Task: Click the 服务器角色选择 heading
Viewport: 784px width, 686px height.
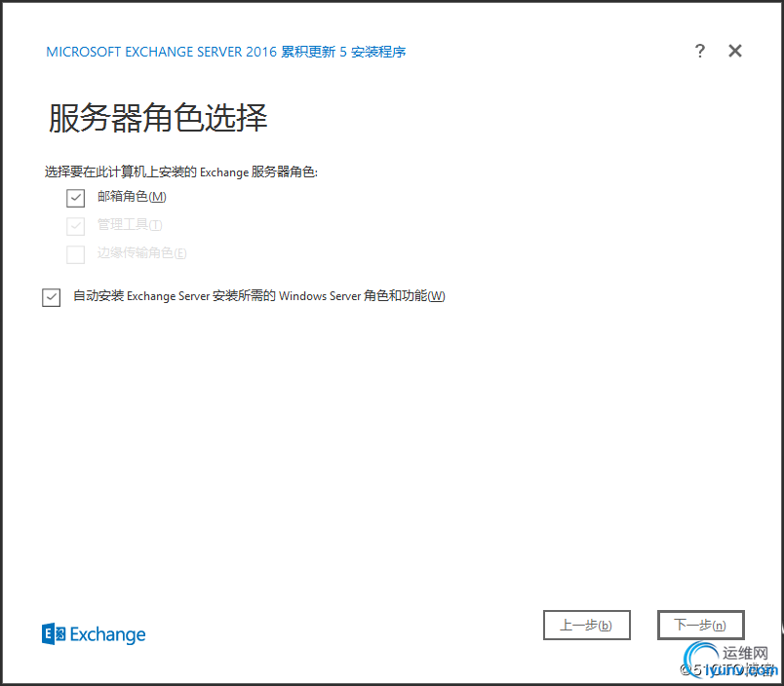Action: 158,118
